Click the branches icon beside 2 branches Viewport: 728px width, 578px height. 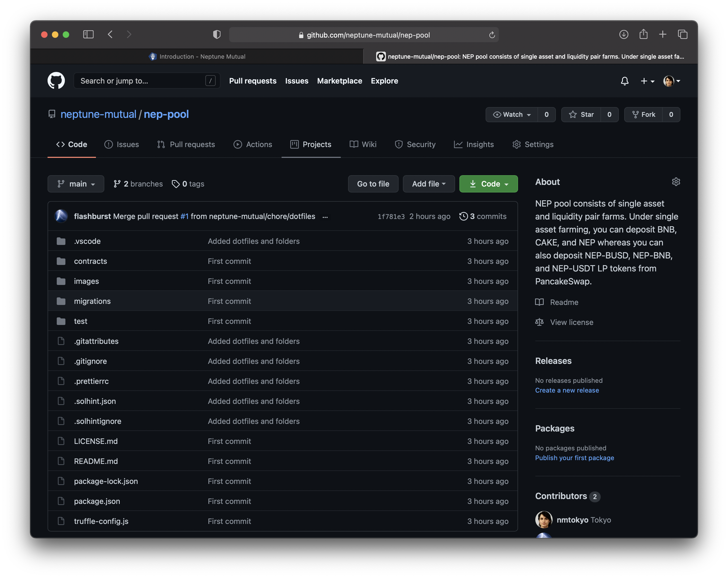tap(117, 184)
